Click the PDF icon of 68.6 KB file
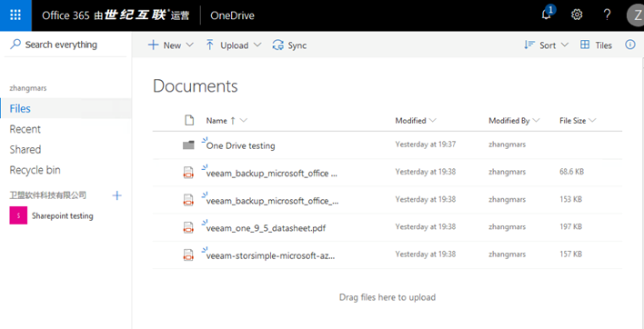The image size is (644, 329). click(188, 173)
